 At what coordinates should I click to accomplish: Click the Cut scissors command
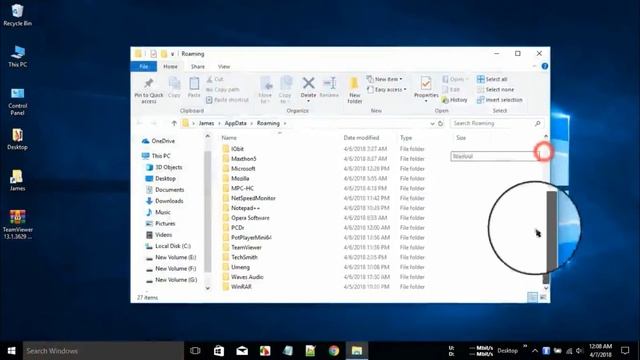[215, 79]
